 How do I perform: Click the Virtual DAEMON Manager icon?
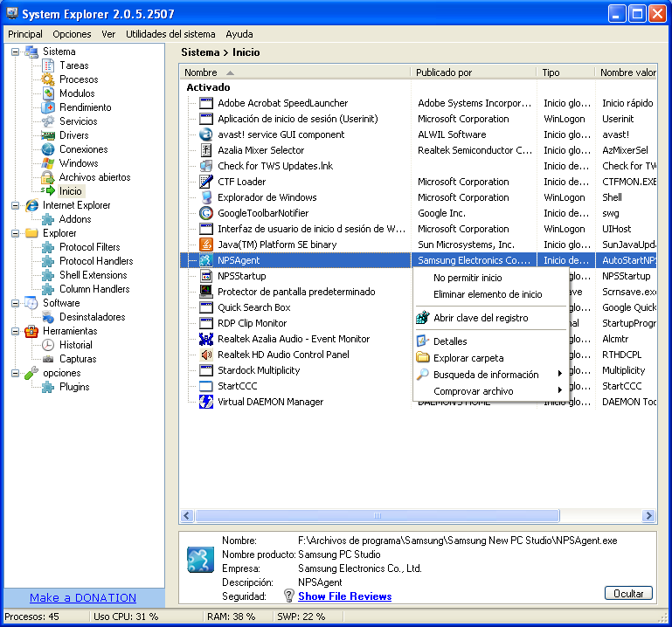pyautogui.click(x=206, y=402)
